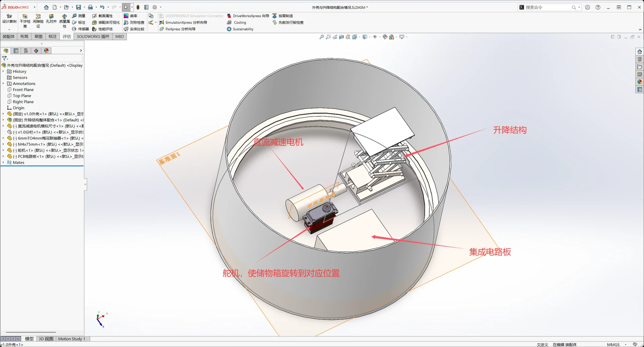
Task: Open the DisplayManager color ball tab
Action: coord(46,51)
